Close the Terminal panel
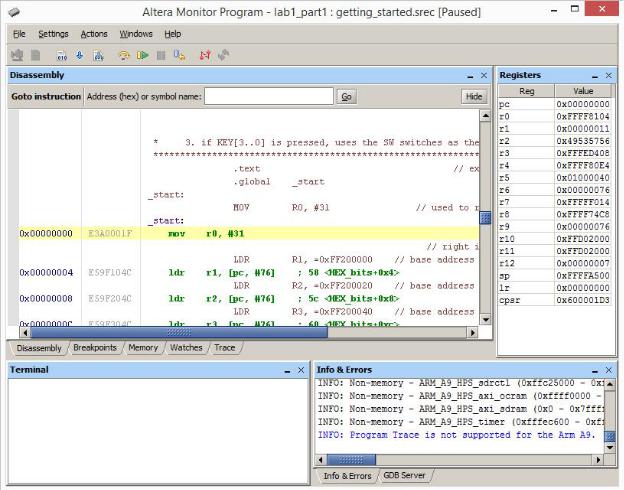 tap(301, 370)
